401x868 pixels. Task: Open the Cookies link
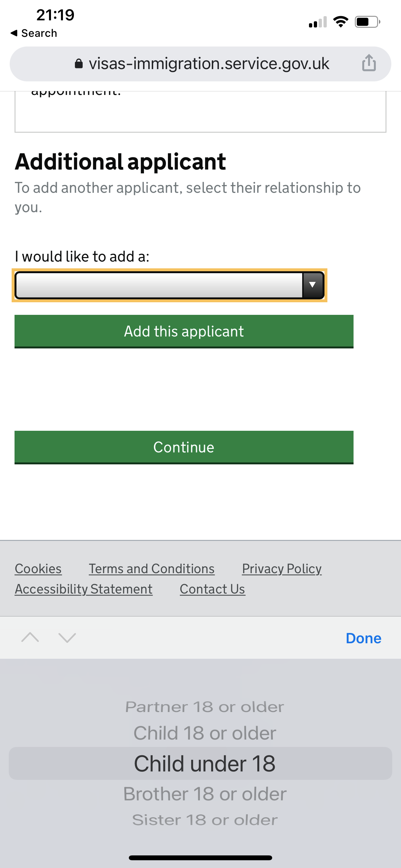[38, 569]
